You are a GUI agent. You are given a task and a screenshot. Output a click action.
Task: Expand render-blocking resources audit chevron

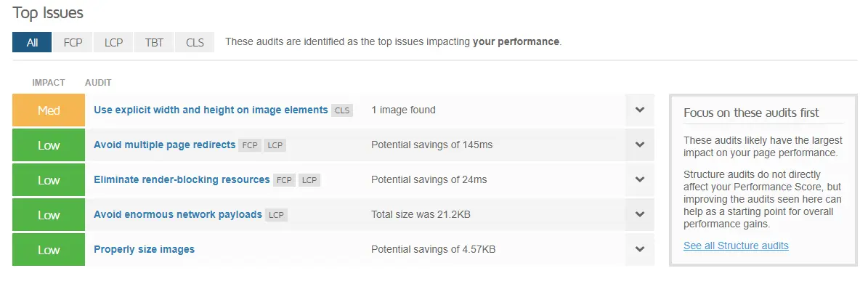[640, 179]
